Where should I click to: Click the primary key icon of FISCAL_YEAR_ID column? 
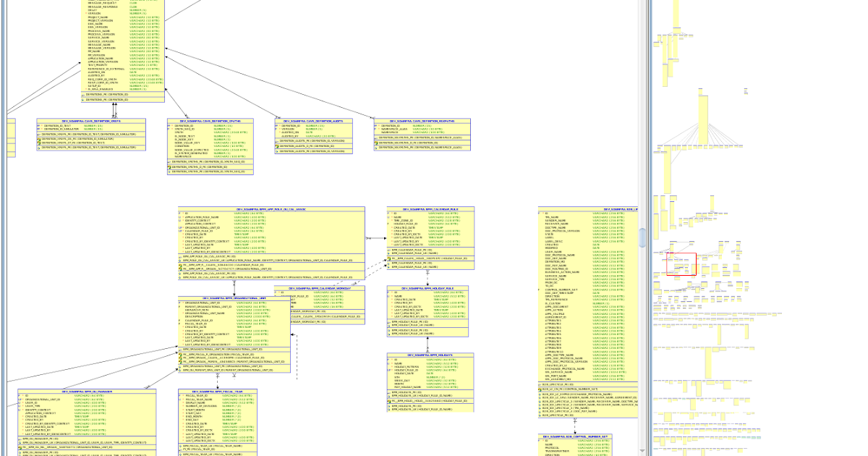(x=179, y=395)
